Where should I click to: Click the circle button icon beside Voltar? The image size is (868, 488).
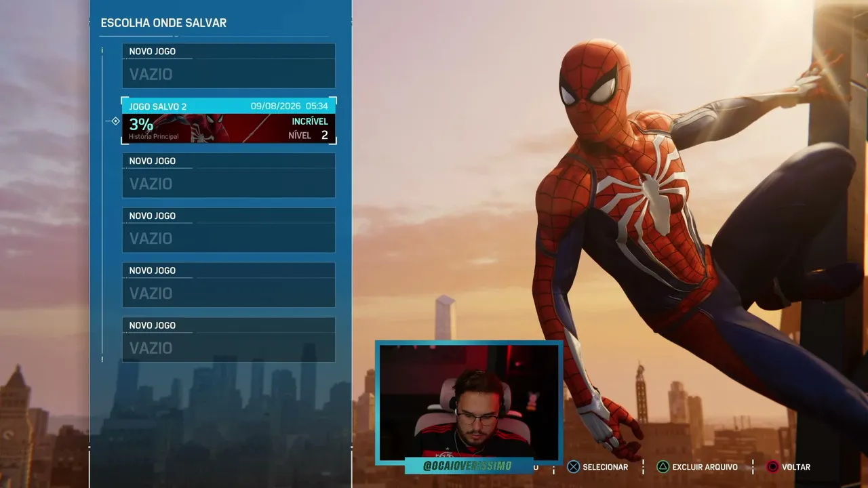(x=772, y=467)
